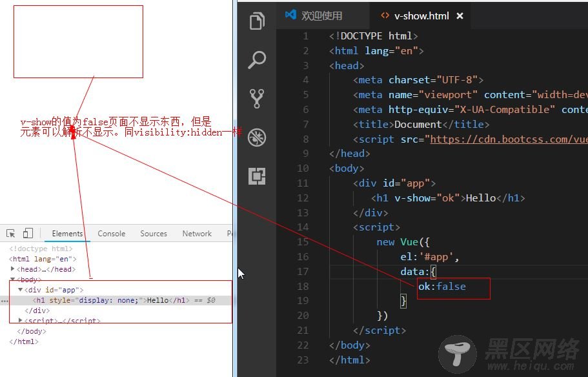Switch to the v-show.html tab
The height and width of the screenshot is (377, 588).
[x=421, y=15]
